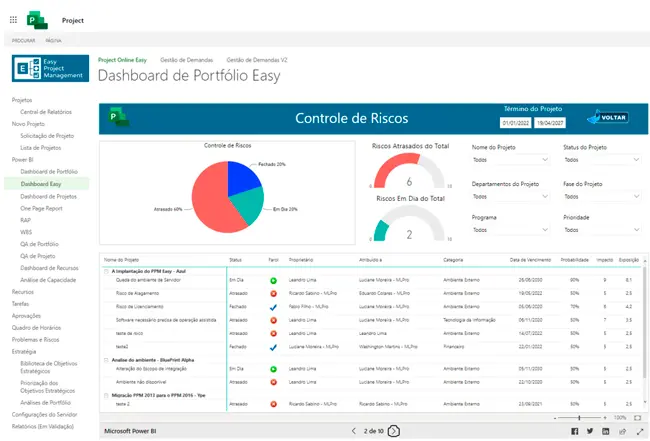Go to the previous report page
The image size is (650, 441).
pos(354,431)
